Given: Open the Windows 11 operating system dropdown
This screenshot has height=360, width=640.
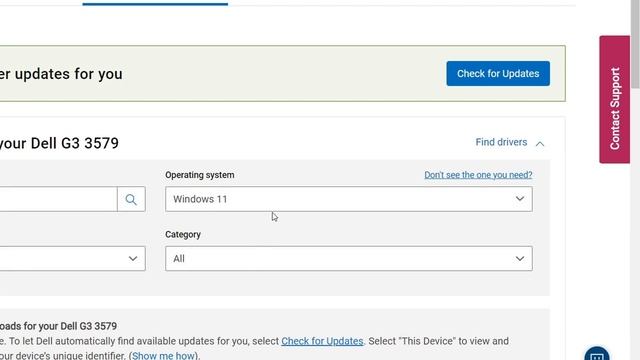Looking at the screenshot, I should [x=349, y=199].
